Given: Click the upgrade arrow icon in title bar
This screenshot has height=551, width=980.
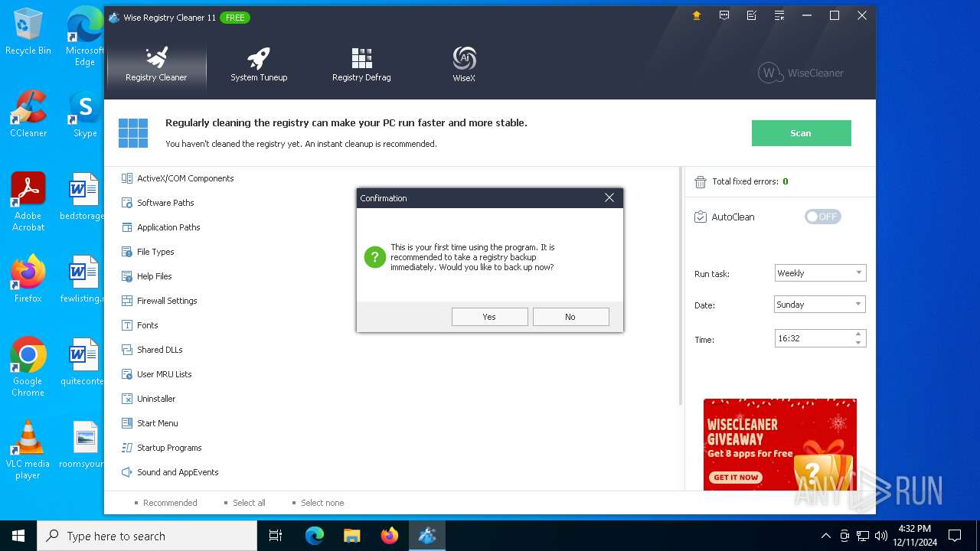Looking at the screenshot, I should coord(696,15).
